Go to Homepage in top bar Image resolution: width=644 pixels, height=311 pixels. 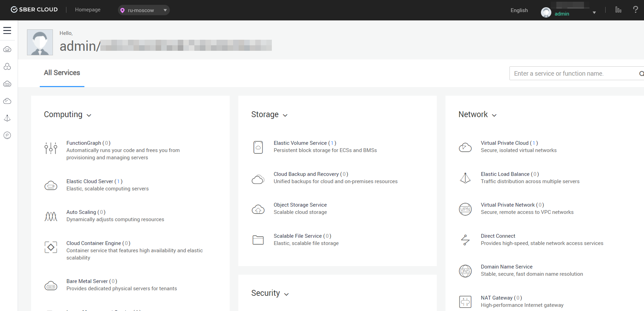click(88, 10)
